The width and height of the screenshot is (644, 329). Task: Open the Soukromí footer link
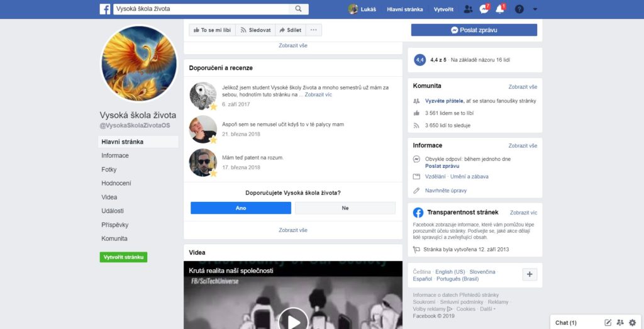tap(424, 302)
